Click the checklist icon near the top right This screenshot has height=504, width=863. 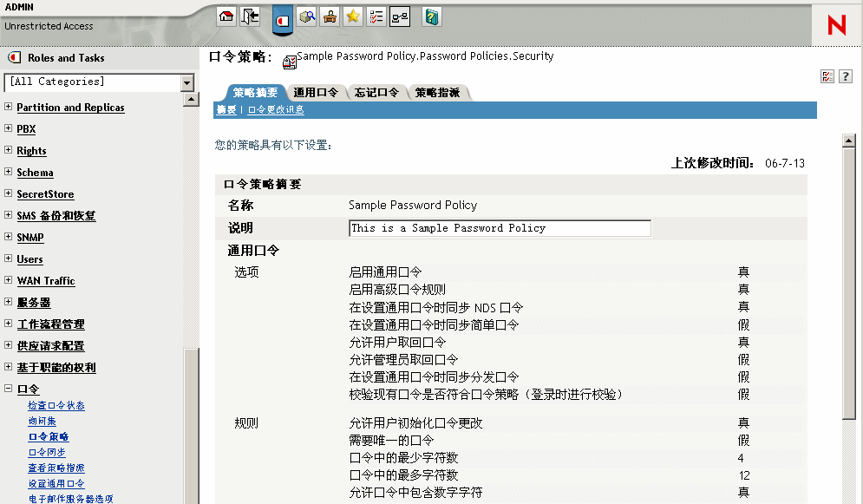click(827, 76)
